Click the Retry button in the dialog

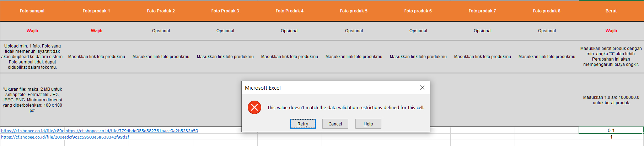coord(303,124)
